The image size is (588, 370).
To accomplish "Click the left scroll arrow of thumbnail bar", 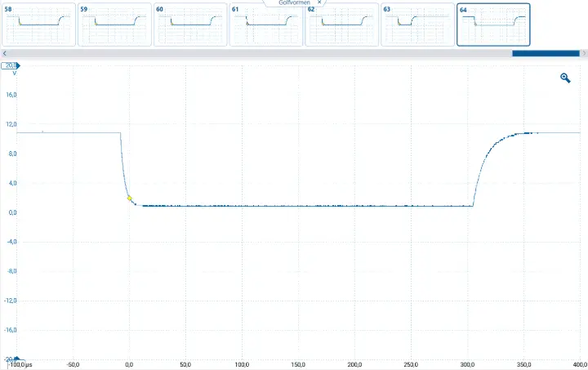I will [x=5, y=53].
